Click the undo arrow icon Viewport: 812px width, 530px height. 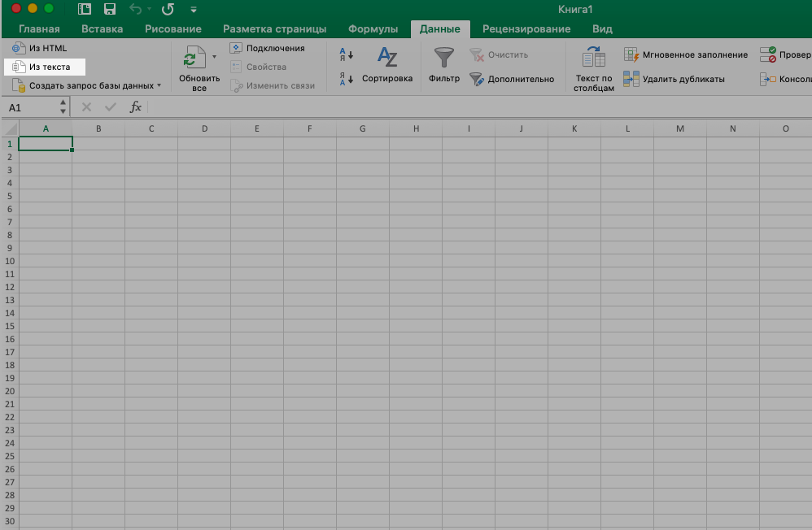[135, 9]
